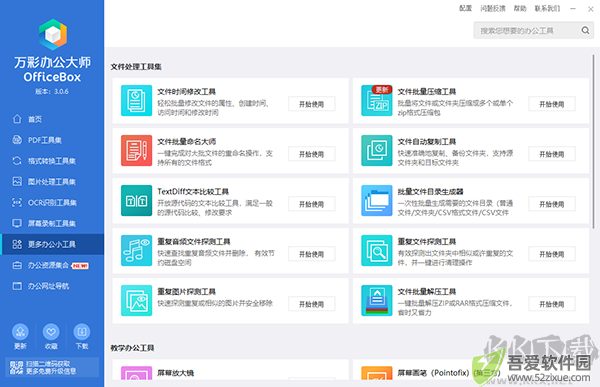Viewport: 600px width, 387px height.
Task: Open the 问题反馈 feedback link
Action: coord(493,8)
